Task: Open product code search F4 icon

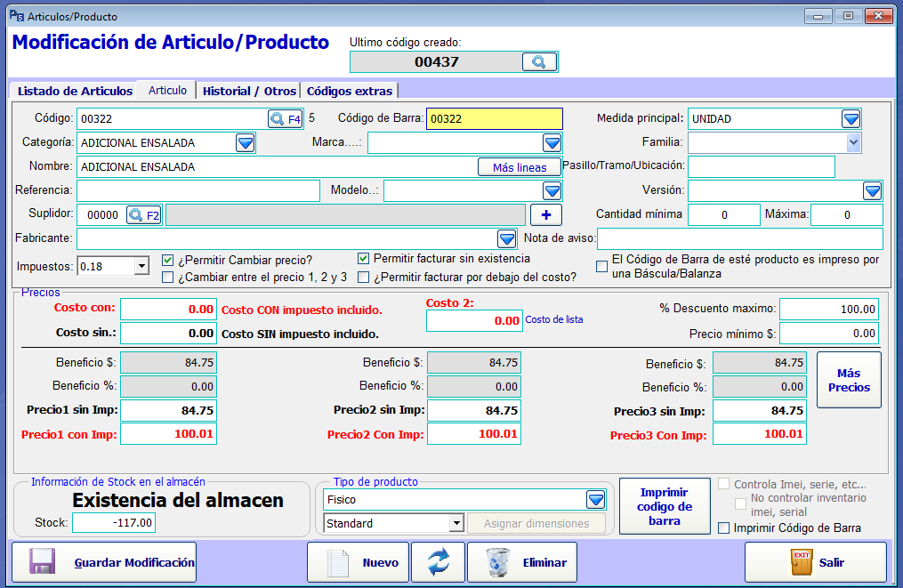Action: point(286,119)
